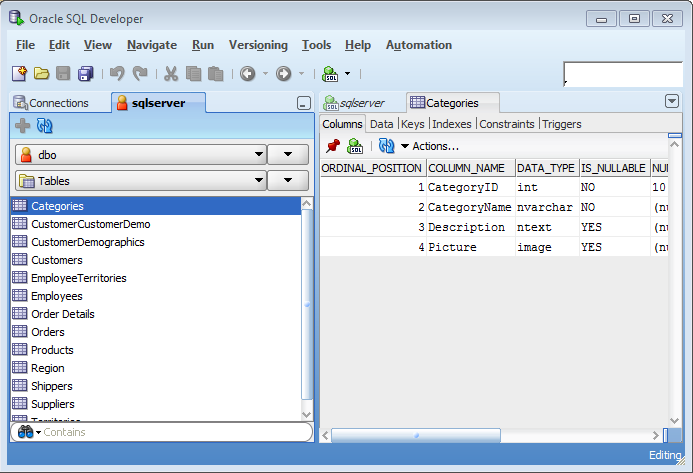The width and height of the screenshot is (693, 473).
Task: Open the Tables object type combo box
Action: pyautogui.click(x=141, y=181)
